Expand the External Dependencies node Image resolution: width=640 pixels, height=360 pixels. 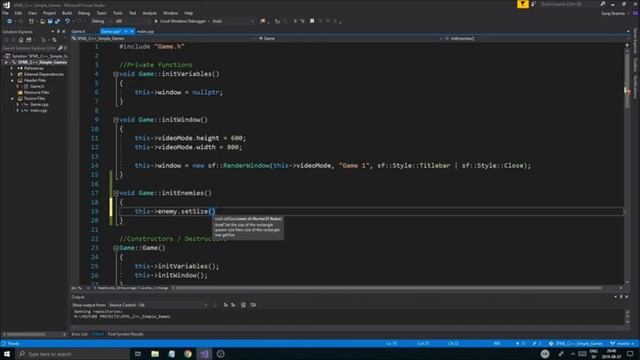tap(12, 74)
